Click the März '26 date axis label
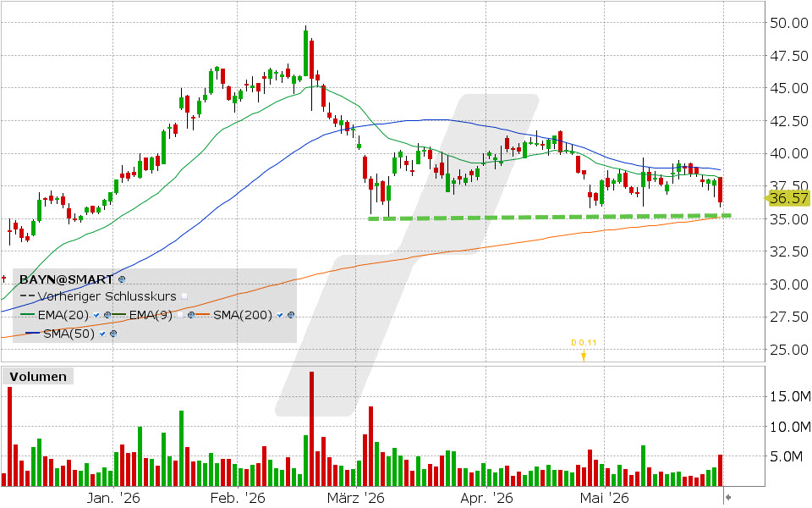The width and height of the screenshot is (812, 508). click(356, 498)
